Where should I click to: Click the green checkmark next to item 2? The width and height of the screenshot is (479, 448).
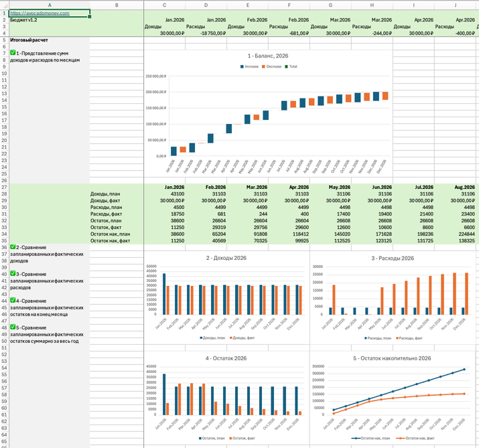13,247
